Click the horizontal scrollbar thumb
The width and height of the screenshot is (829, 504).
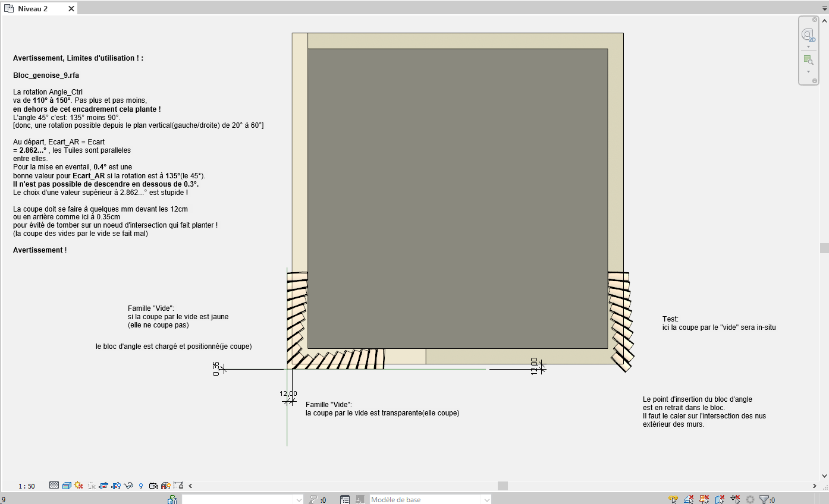(503, 486)
